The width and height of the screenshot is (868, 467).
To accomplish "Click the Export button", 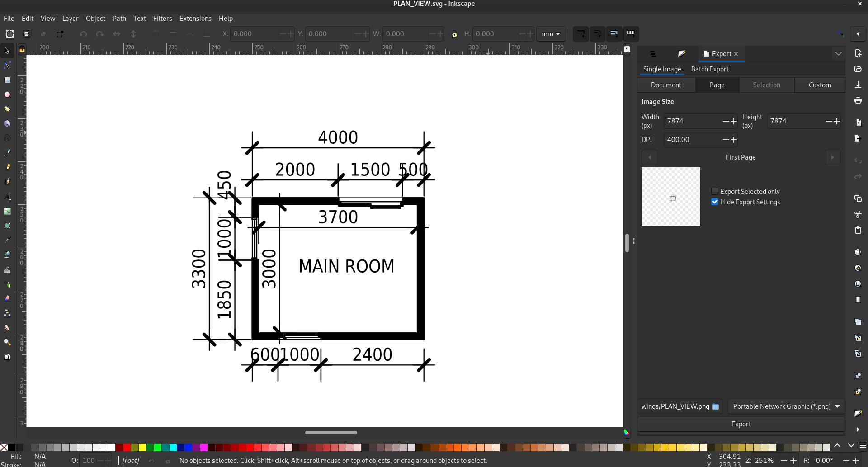I will click(741, 424).
